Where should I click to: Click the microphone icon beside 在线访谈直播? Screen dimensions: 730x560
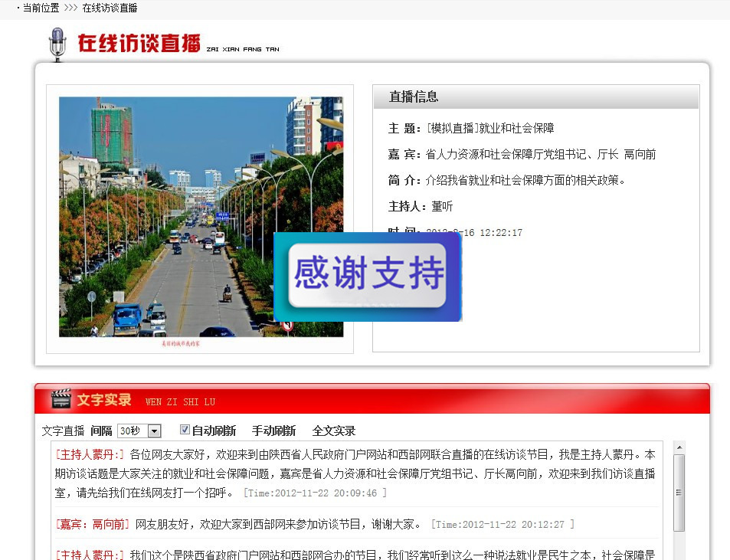(57, 44)
